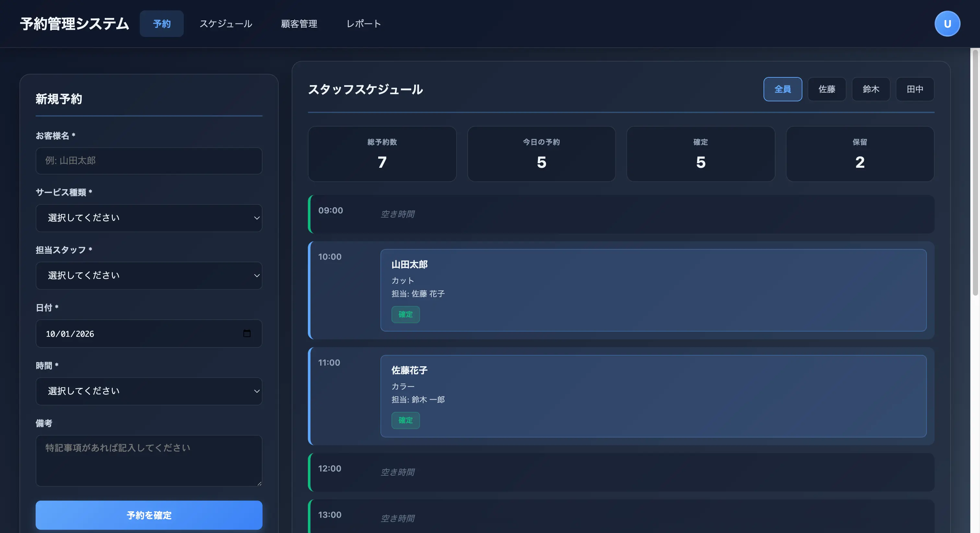980x533 pixels.
Task: Click the 担当: 鈴木 一郎 text
Action: [x=418, y=400]
